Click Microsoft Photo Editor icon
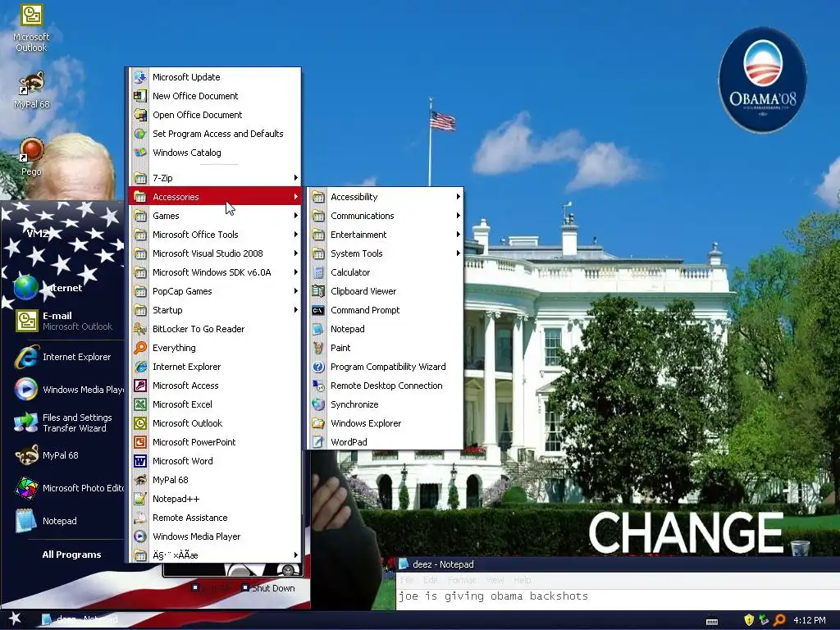Viewport: 840px width, 630px height. (x=25, y=488)
